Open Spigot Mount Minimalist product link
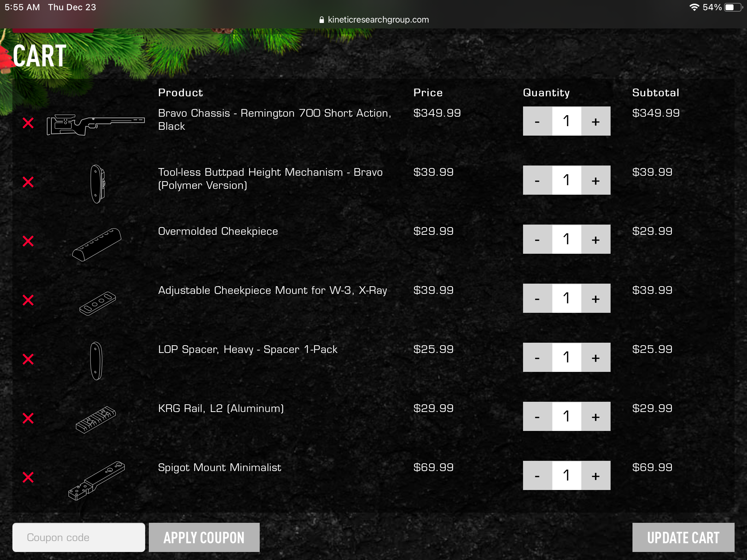The image size is (747, 560). pyautogui.click(x=220, y=467)
